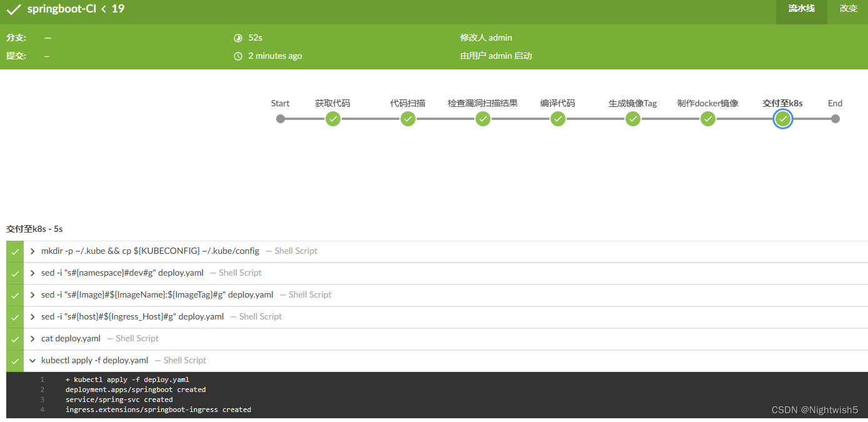Click the 分支 label in the header

coord(16,38)
